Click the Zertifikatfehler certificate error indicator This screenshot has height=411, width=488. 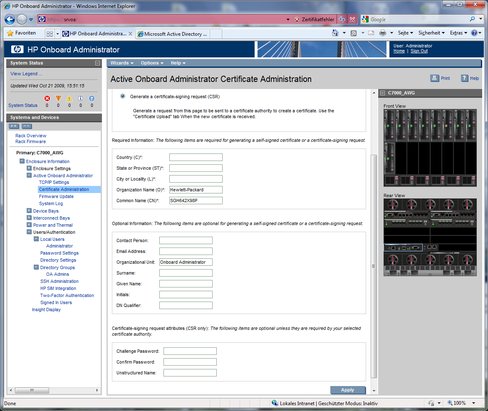click(314, 20)
